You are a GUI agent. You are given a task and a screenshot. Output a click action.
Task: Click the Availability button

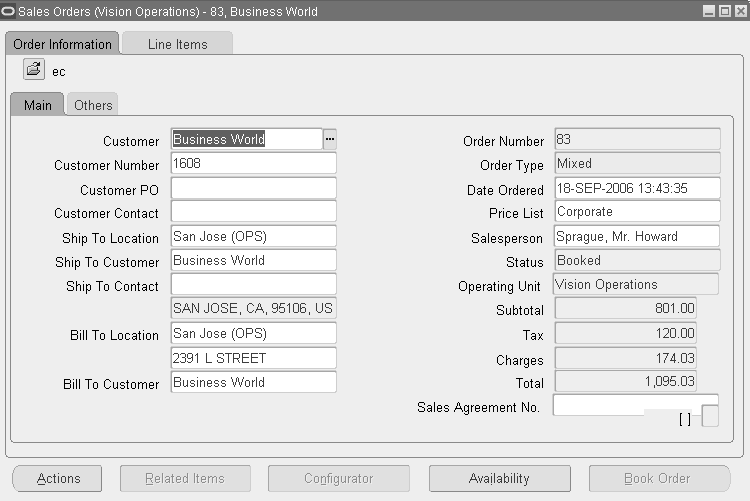[500, 479]
